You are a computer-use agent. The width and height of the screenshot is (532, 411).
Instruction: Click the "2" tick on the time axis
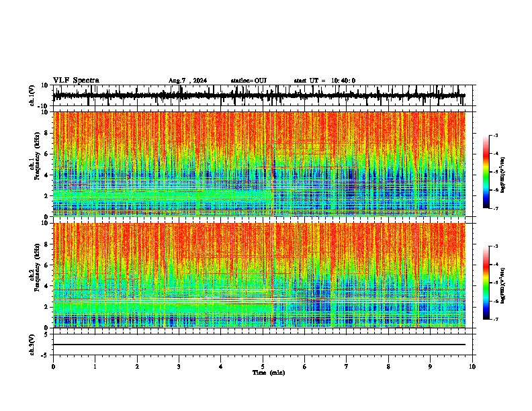click(x=137, y=367)
